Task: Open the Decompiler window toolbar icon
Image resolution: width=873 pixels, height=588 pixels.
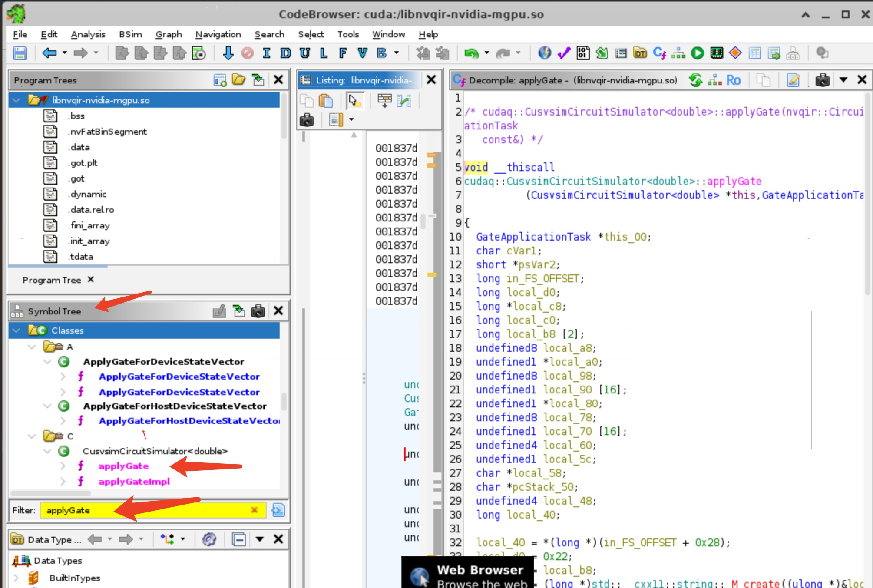Action: click(x=659, y=53)
